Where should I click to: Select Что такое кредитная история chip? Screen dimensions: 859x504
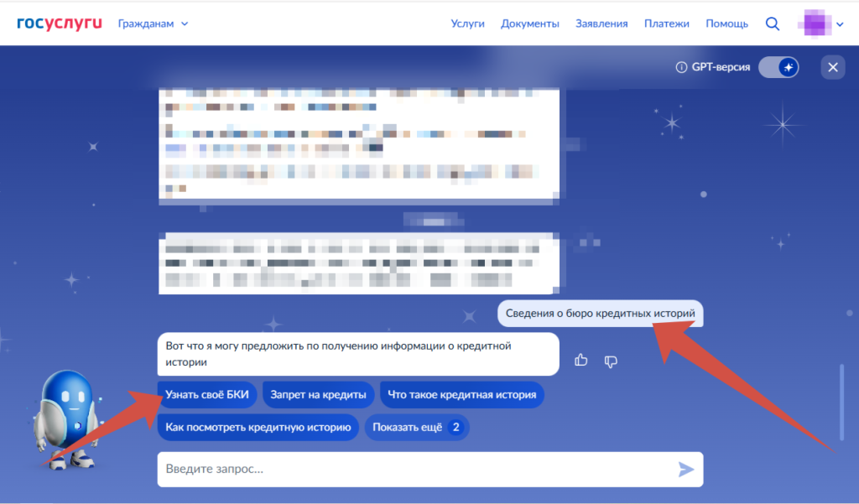coord(462,394)
